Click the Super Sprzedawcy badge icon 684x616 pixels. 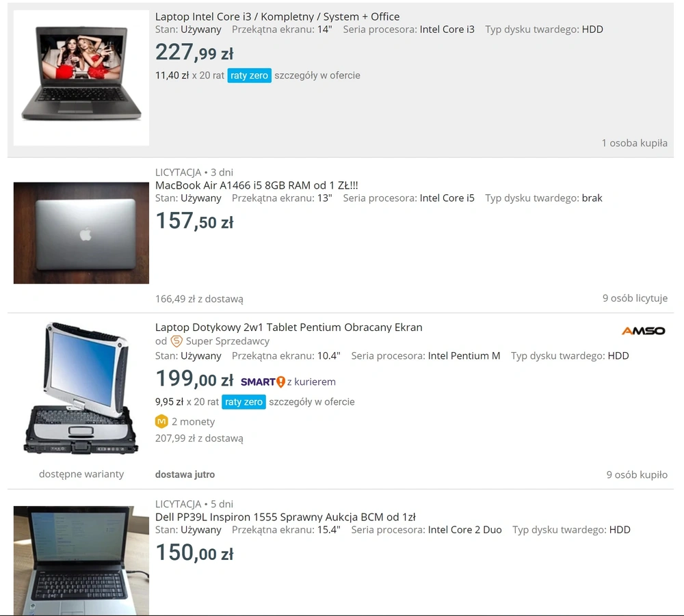176,341
